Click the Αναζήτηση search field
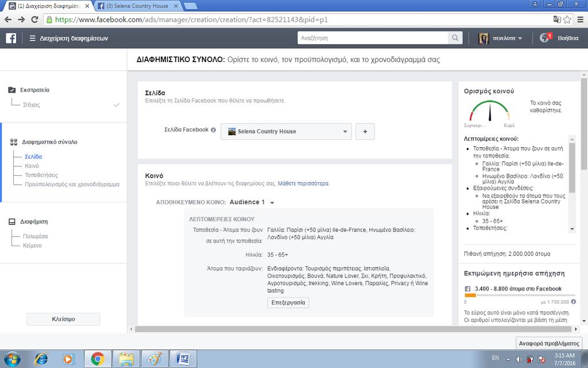The image size is (588, 368). pyautogui.click(x=373, y=38)
